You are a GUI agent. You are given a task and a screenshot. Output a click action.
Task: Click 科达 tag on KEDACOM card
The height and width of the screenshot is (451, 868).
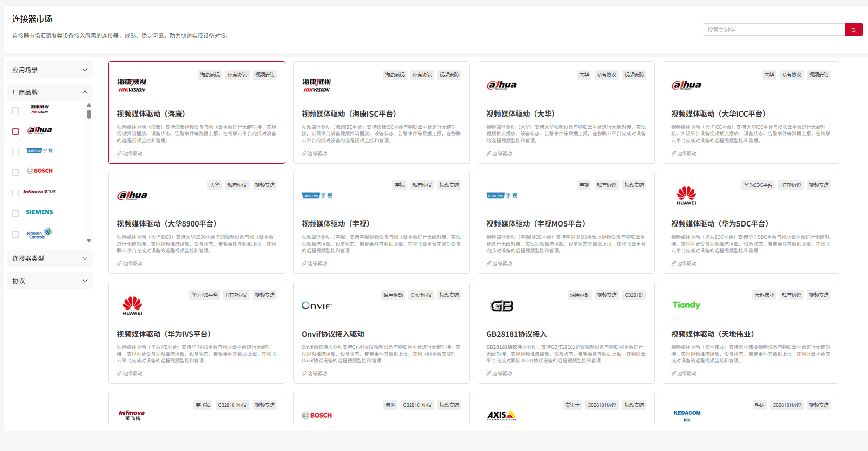tap(760, 405)
